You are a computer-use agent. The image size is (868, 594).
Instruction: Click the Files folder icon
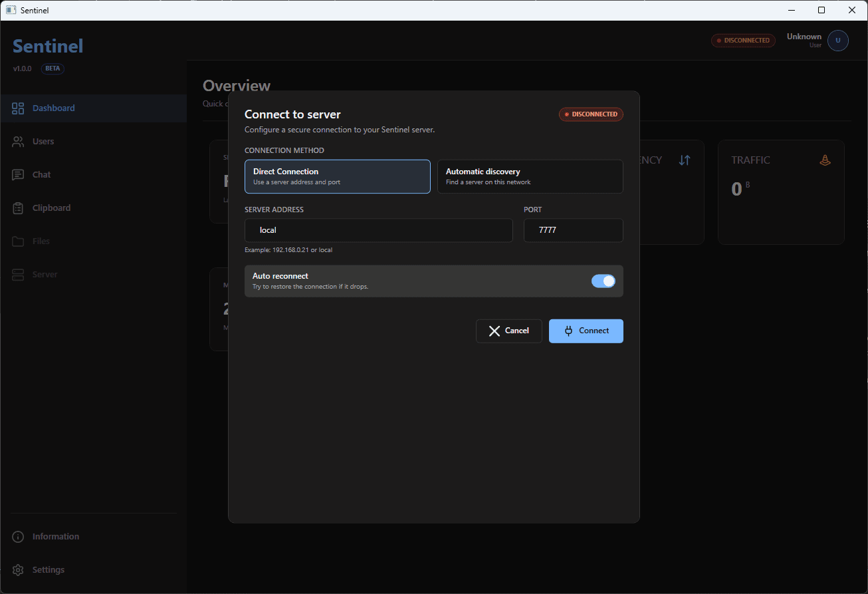[x=18, y=241]
